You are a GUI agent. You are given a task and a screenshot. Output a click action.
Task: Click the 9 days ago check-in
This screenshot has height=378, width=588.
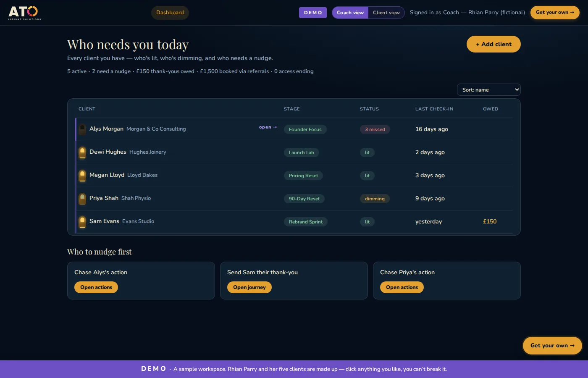tap(430, 199)
